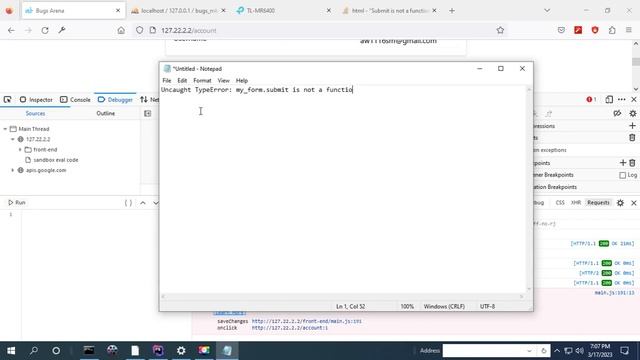The height and width of the screenshot is (360, 640).
Task: Open Notepad Edit menu
Action: (182, 80)
